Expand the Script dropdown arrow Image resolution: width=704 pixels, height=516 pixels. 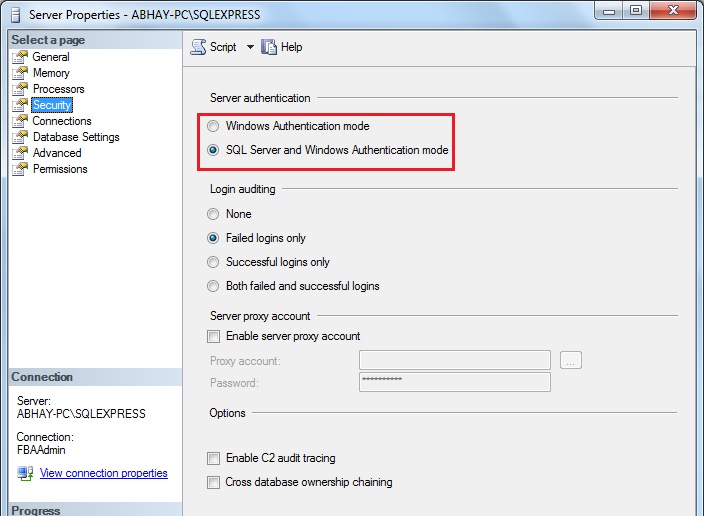point(250,47)
